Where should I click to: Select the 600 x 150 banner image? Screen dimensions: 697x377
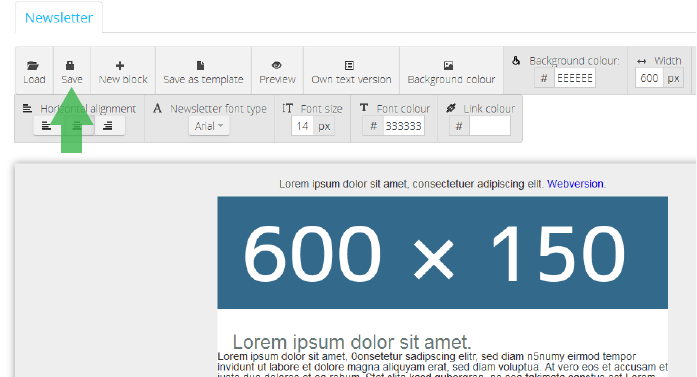coord(442,253)
